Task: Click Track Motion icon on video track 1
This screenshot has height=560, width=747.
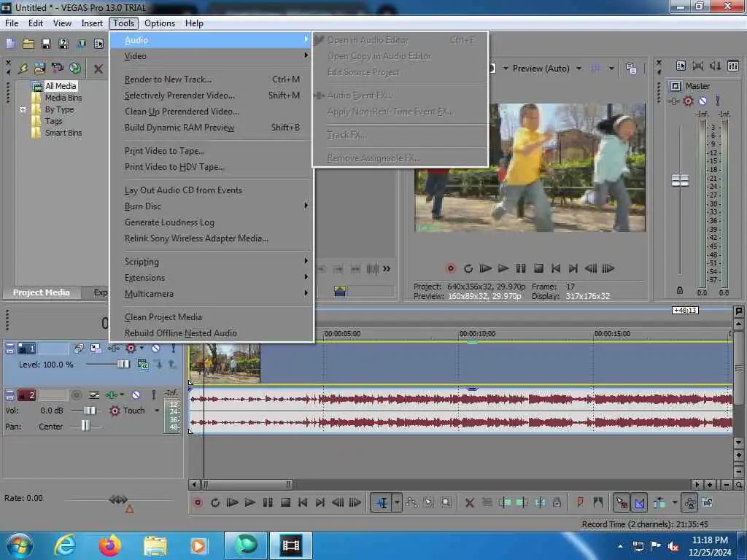Action: click(96, 349)
